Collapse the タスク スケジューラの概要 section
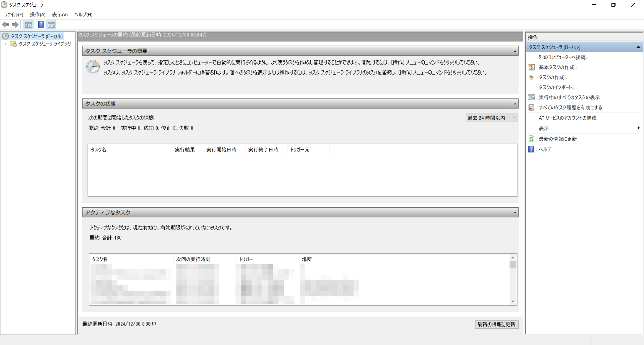 pos(515,51)
